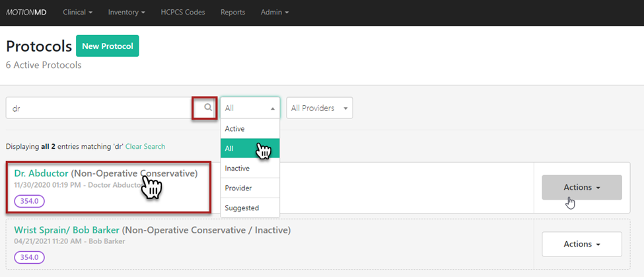The width and height of the screenshot is (644, 277).
Task: Collapse the status filter dropdown showing All
Action: (x=250, y=108)
